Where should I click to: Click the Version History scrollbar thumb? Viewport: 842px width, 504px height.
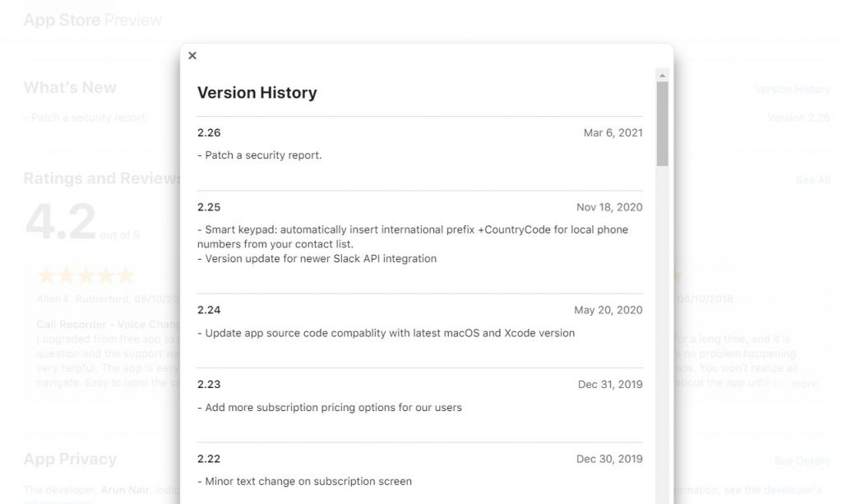pyautogui.click(x=662, y=123)
